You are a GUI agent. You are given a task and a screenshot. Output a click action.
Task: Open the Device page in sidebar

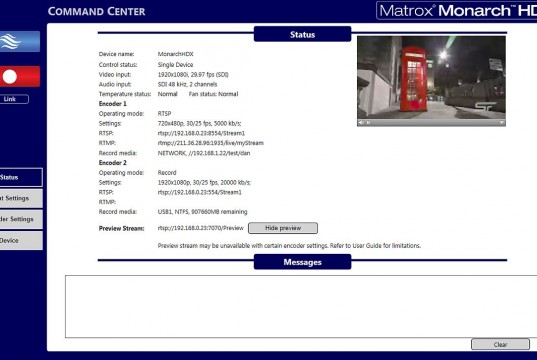click(x=21, y=240)
